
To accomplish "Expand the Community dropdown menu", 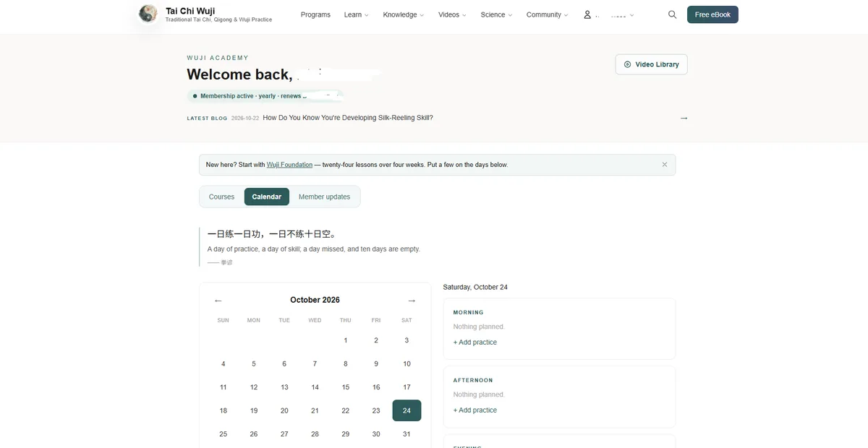I will click(x=547, y=14).
